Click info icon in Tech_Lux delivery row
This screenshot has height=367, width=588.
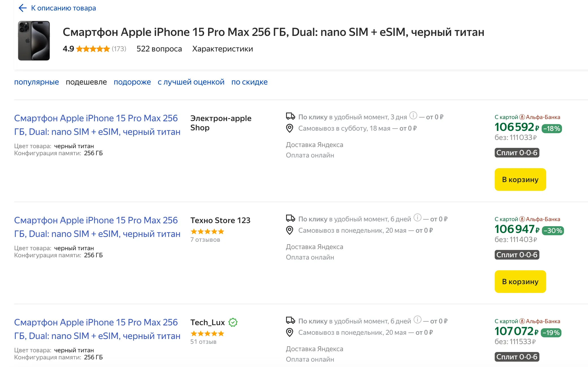pos(418,319)
